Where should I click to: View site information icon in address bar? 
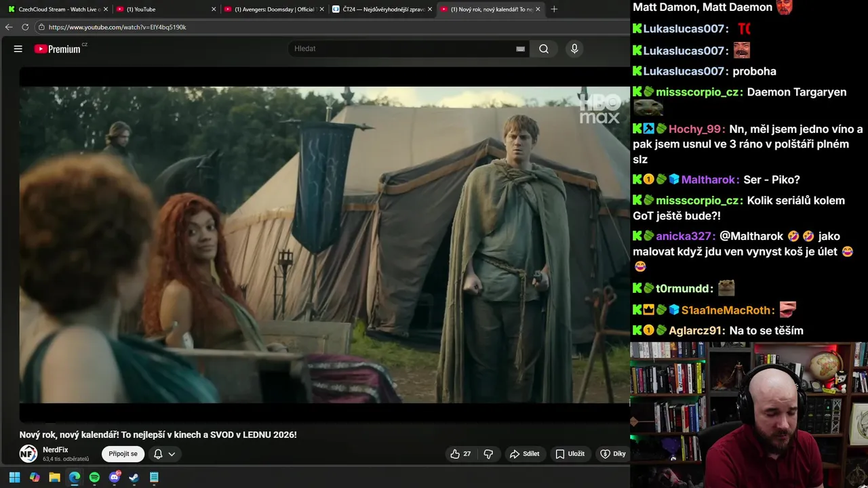(x=41, y=27)
